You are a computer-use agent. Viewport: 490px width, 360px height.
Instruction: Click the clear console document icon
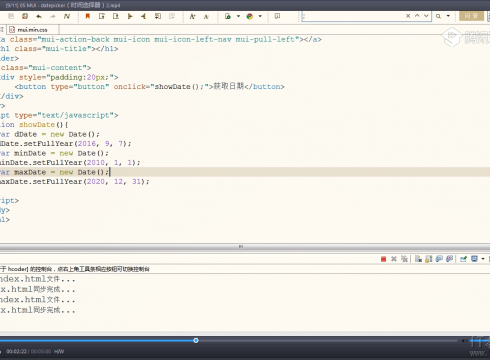[418, 259]
